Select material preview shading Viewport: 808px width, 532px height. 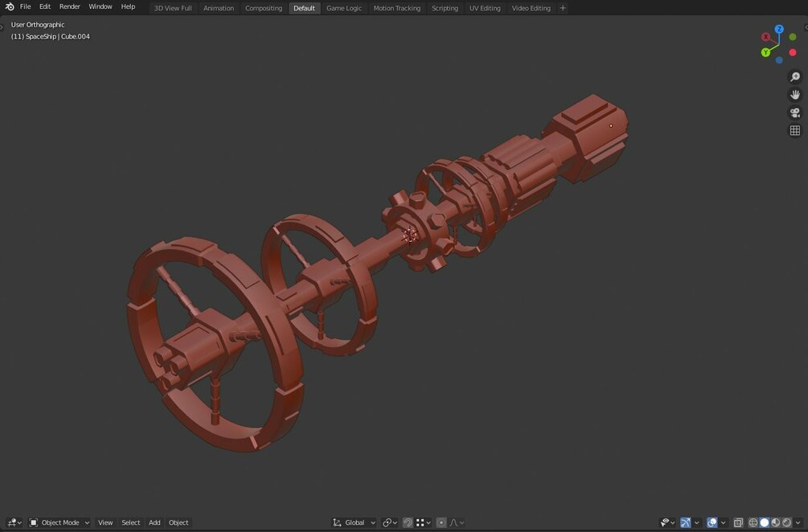click(x=776, y=522)
